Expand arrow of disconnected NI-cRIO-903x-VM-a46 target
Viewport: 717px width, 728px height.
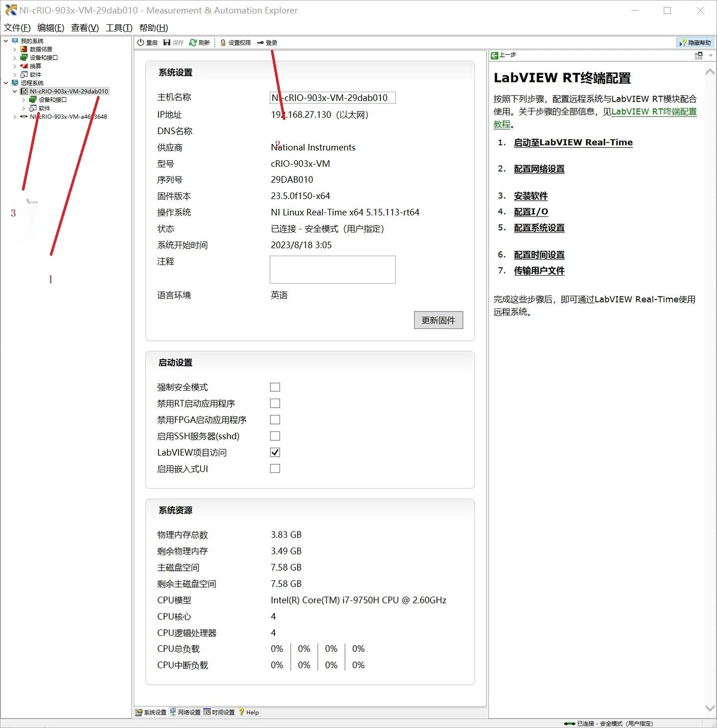(x=14, y=116)
